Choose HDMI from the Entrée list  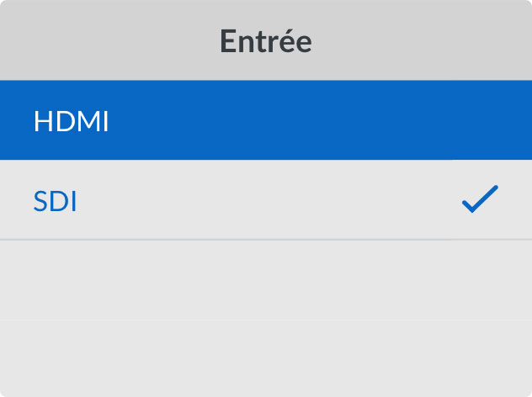tap(266, 120)
